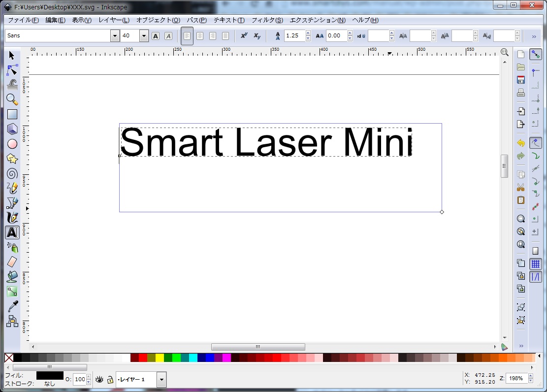Select the Connector diagram tool
Image resolution: width=547 pixels, height=392 pixels.
click(12, 321)
